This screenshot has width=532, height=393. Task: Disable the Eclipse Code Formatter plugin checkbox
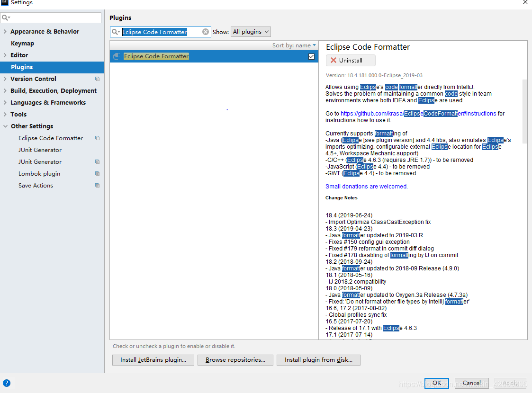311,57
